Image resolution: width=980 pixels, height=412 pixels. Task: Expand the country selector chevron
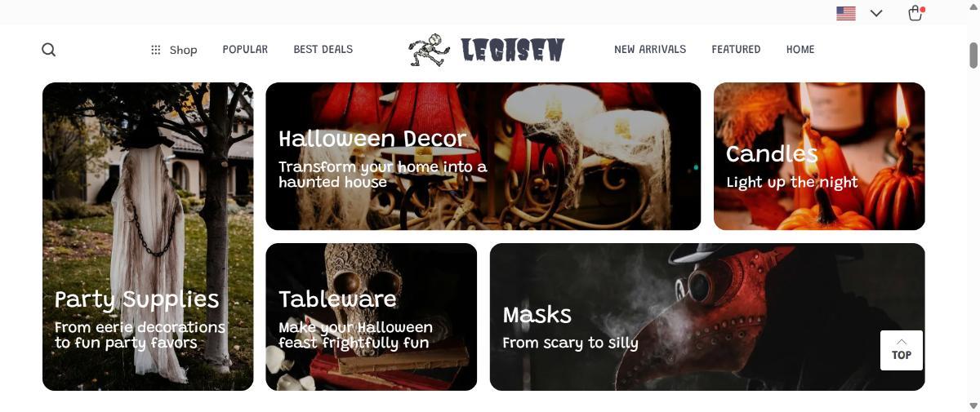click(x=876, y=13)
